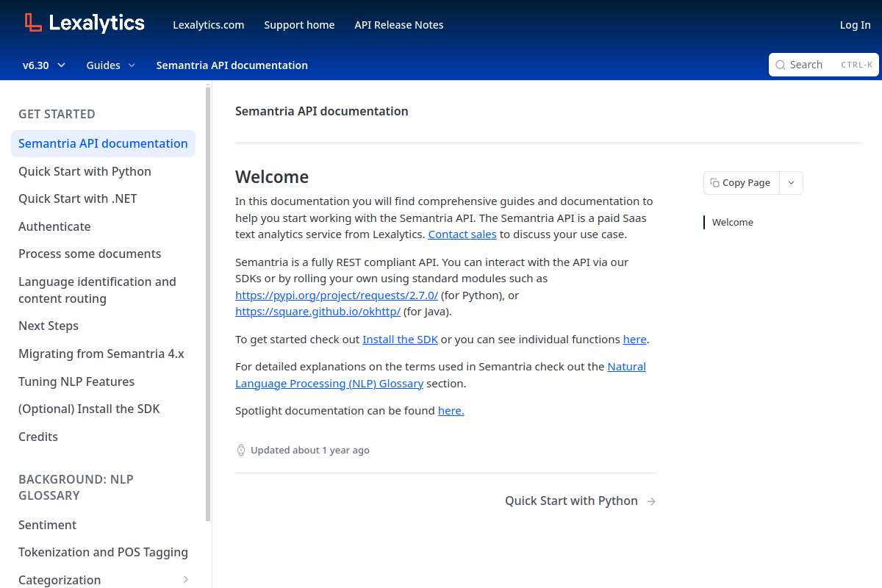The width and height of the screenshot is (882, 588).
Task: Select Semantria API documentation in sidebar
Action: tap(103, 143)
